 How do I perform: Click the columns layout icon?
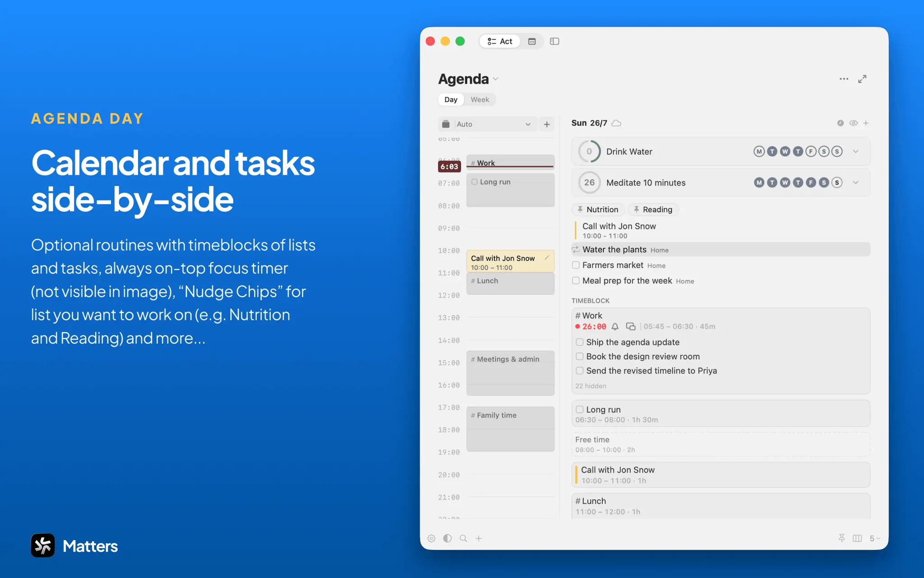(857, 538)
